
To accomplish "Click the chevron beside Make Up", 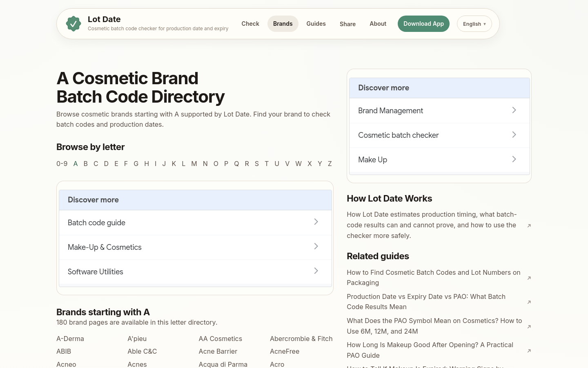I will pos(514,159).
